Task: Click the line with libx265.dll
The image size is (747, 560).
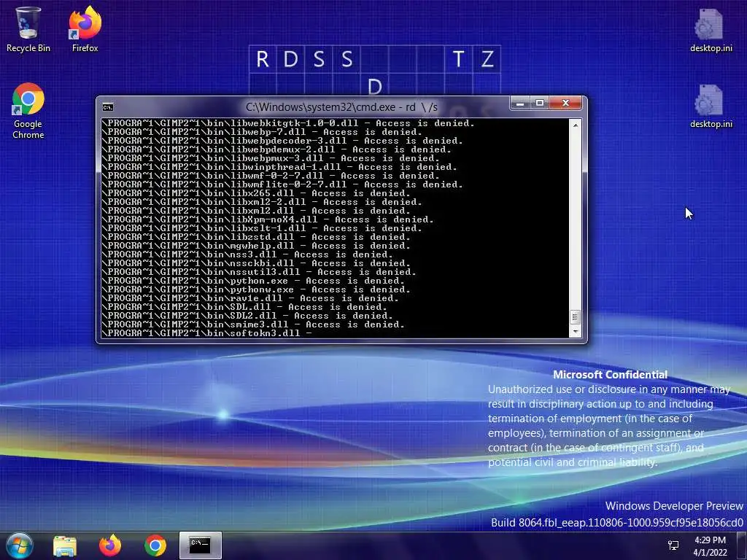Action: coord(256,193)
